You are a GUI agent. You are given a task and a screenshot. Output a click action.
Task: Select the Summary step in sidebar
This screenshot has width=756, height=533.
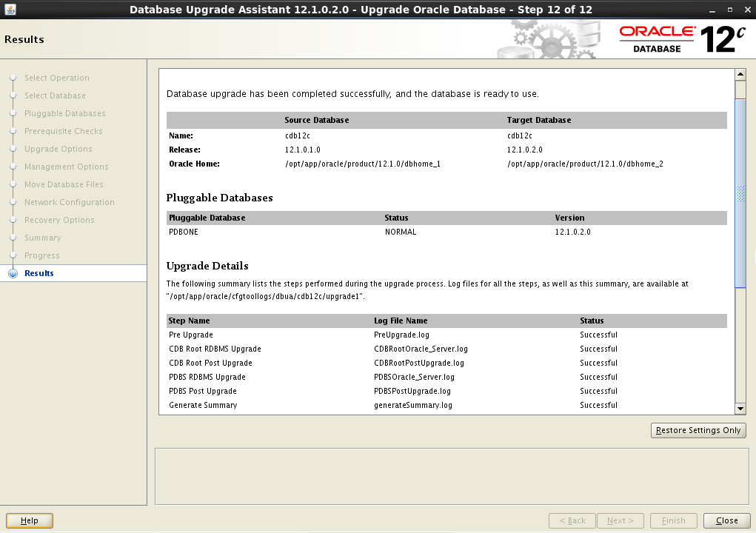tap(42, 238)
